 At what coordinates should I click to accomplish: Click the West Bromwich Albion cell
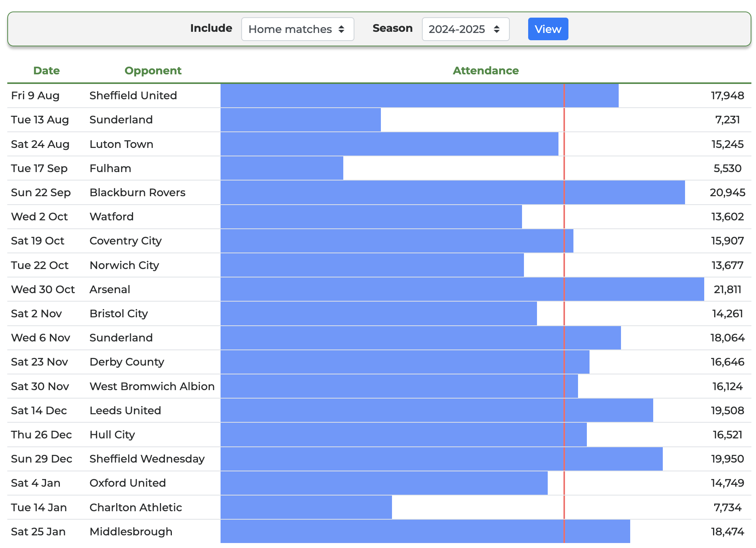point(152,386)
